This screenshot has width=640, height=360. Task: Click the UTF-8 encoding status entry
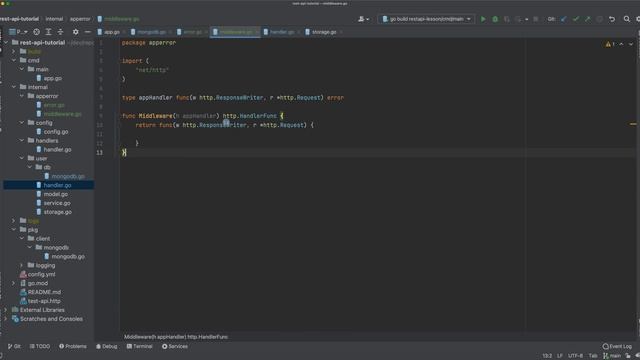tap(576, 356)
